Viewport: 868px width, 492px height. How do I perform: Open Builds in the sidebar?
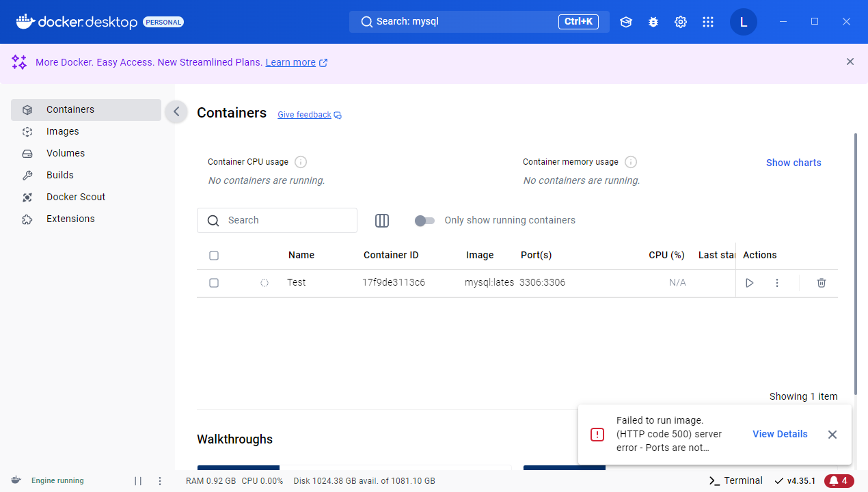pos(86,176)
